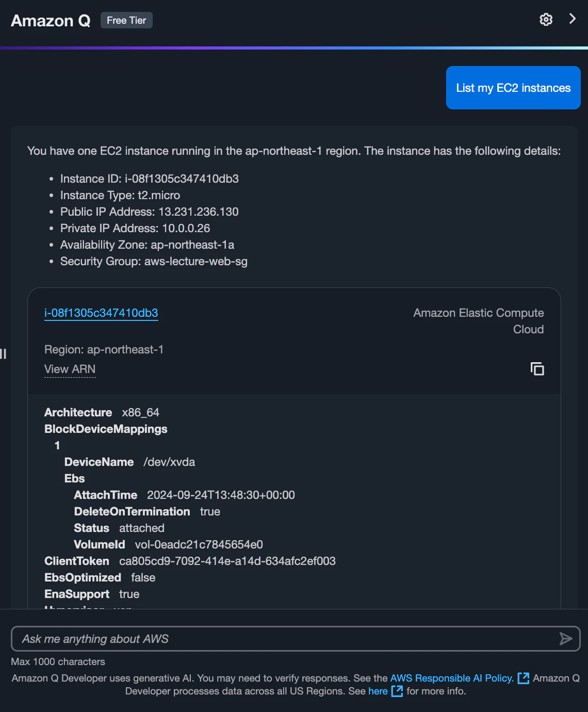Open Amazon Q settings gear
This screenshot has width=588, height=712.
coord(546,20)
